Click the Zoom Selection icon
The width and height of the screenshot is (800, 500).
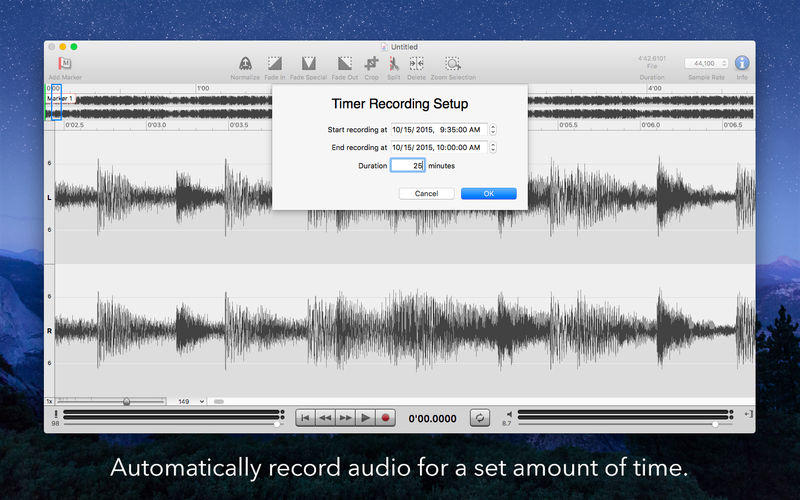[453, 63]
